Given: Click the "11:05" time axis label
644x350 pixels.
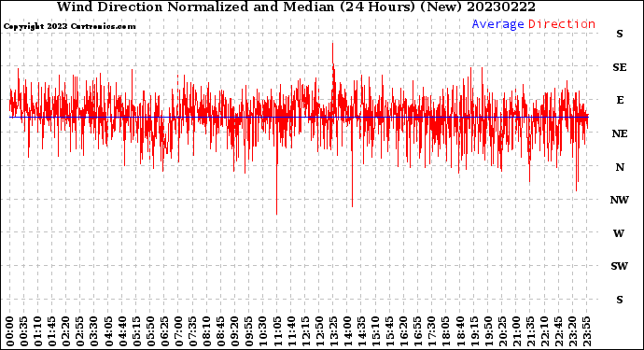Looking at the screenshot, I should coord(277,331).
